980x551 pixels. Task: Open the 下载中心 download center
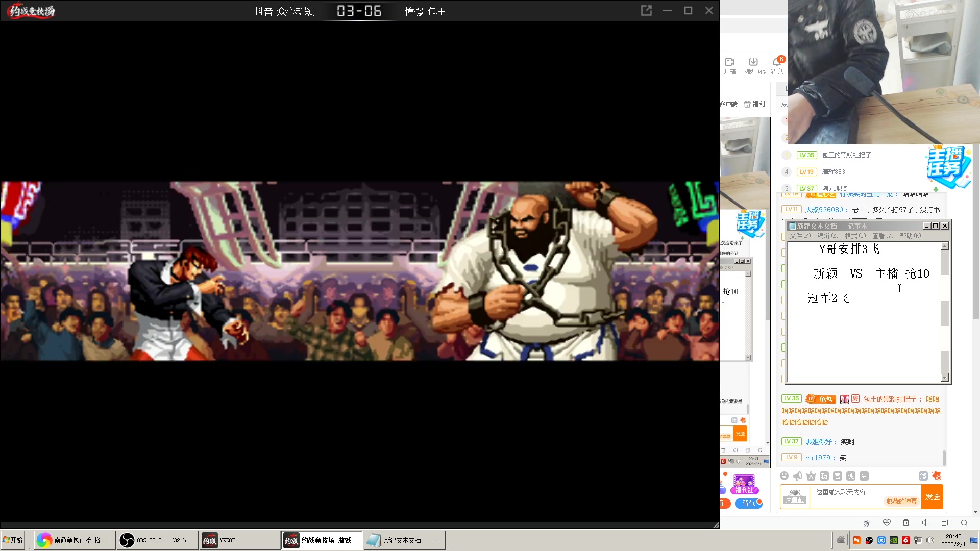point(753,66)
